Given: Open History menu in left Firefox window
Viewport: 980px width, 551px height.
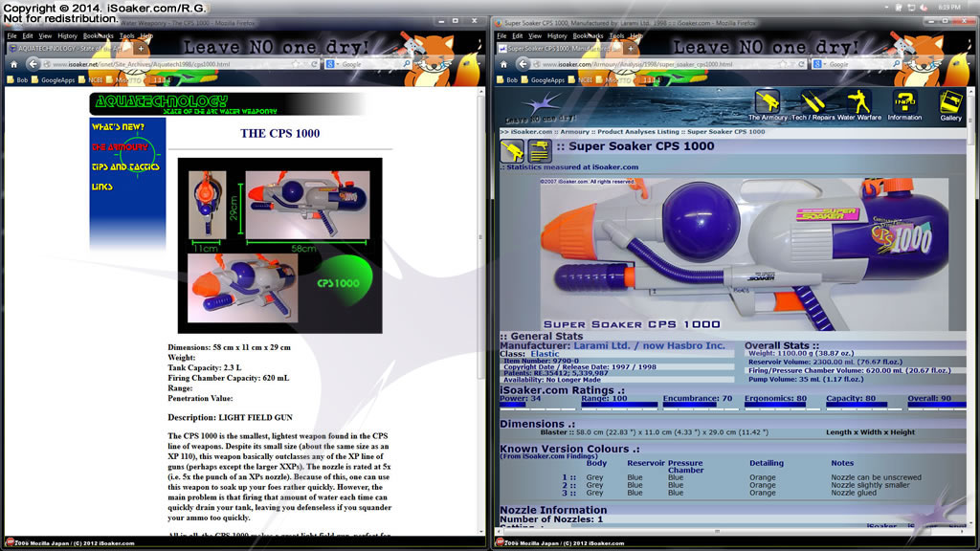Looking at the screenshot, I should coord(67,36).
